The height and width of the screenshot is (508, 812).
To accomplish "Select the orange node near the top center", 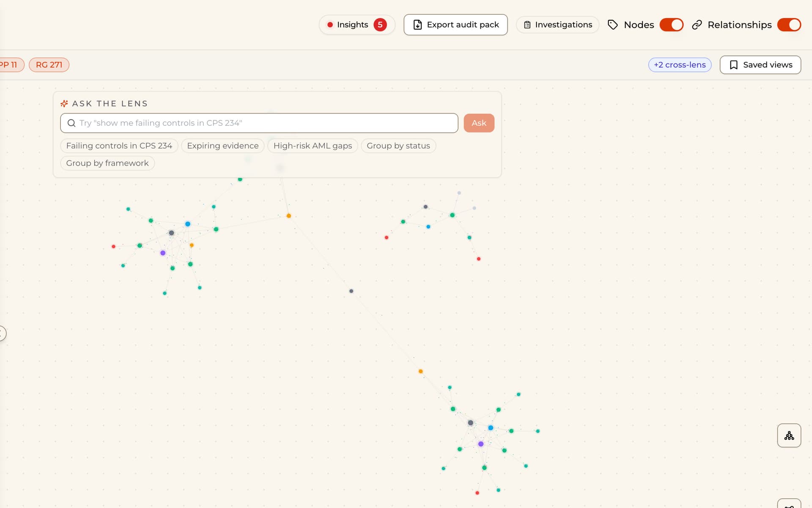I will coord(289,216).
